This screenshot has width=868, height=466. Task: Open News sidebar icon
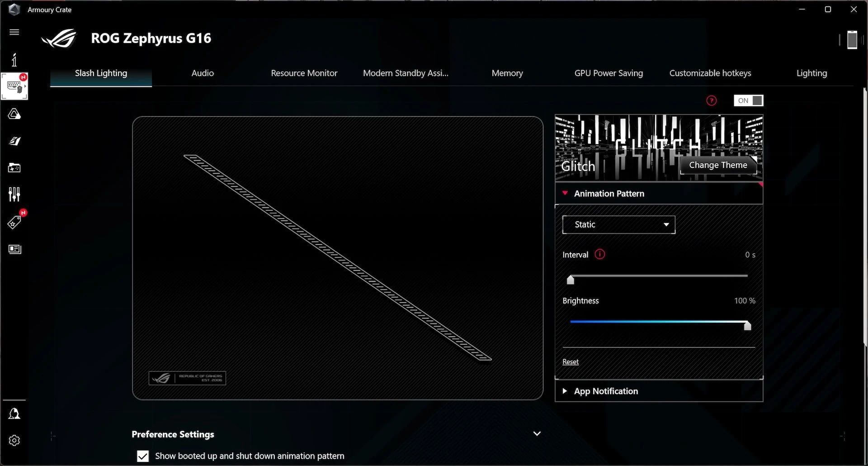pyautogui.click(x=14, y=249)
